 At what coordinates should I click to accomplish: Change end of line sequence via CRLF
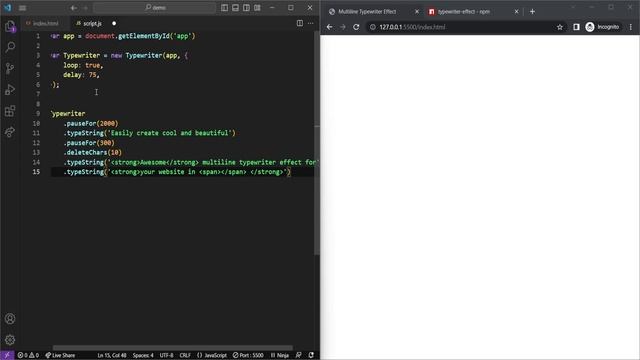(185, 355)
